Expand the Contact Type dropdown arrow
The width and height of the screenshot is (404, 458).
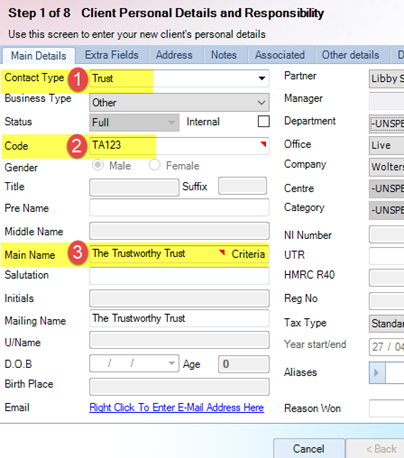pyautogui.click(x=262, y=78)
